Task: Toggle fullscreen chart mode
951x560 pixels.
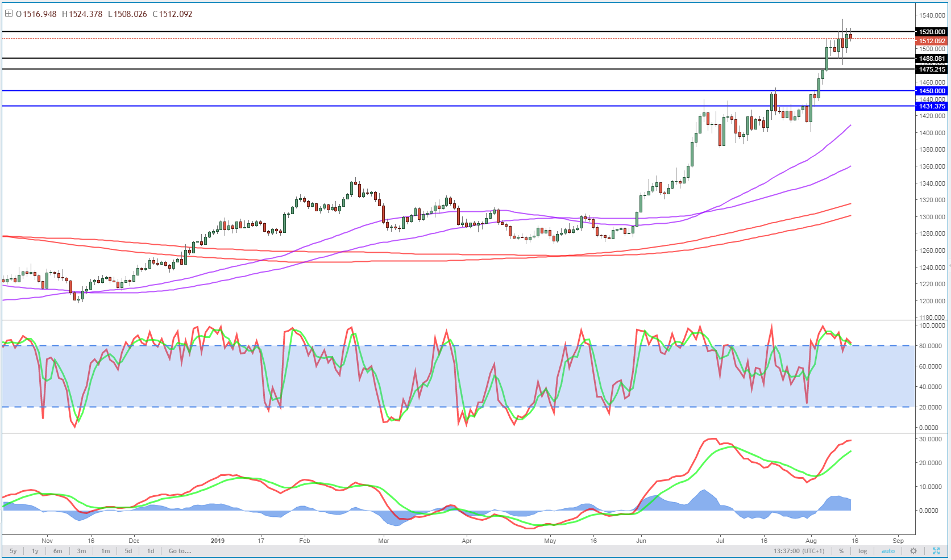Action: coord(936,551)
